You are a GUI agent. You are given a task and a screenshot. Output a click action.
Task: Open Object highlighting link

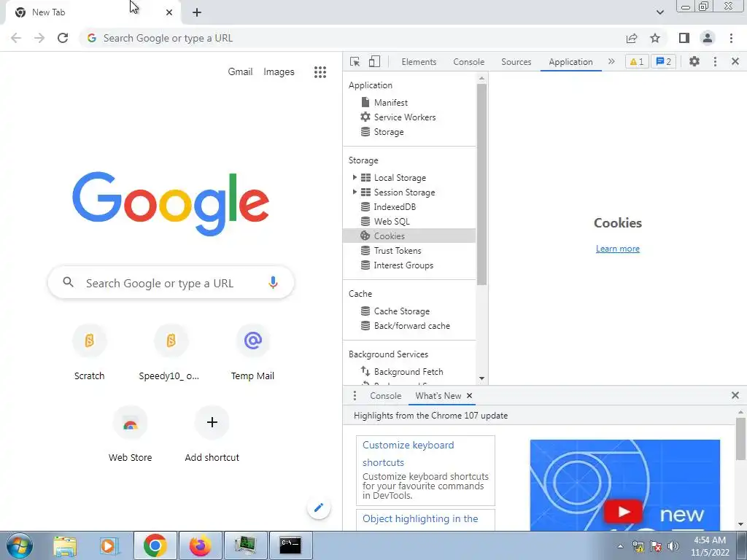pos(420,518)
